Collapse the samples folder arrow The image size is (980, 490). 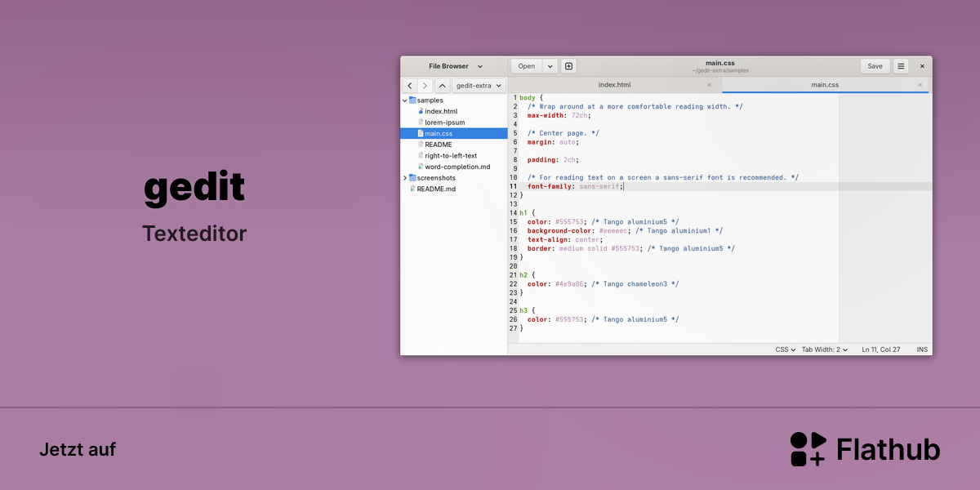click(404, 100)
